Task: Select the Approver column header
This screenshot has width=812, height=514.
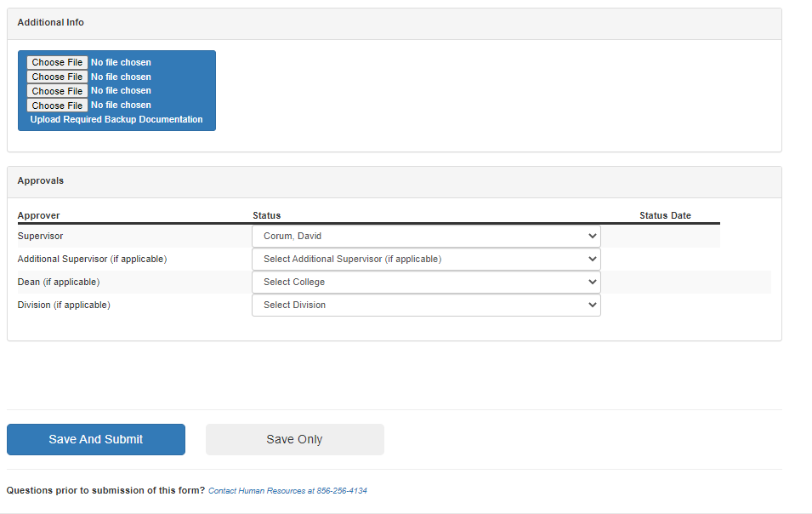Action: pyautogui.click(x=39, y=216)
